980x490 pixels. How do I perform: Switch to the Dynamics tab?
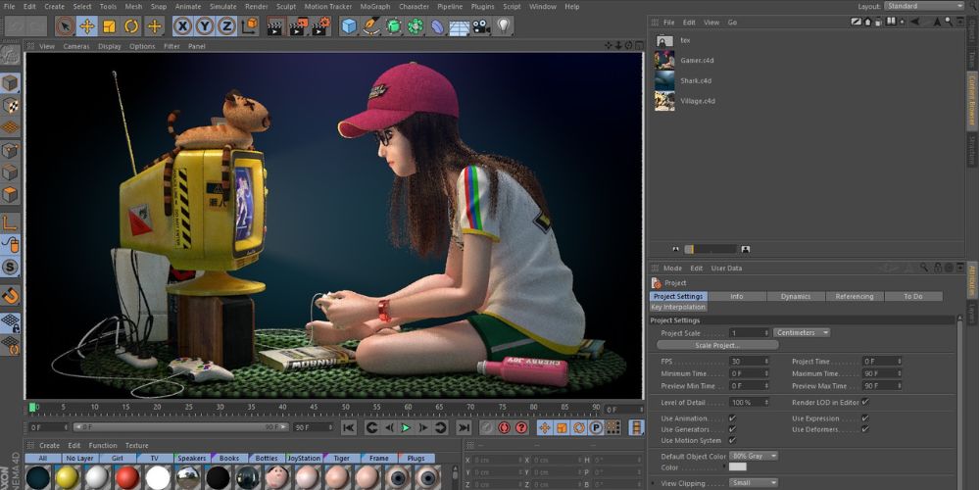pyautogui.click(x=795, y=296)
